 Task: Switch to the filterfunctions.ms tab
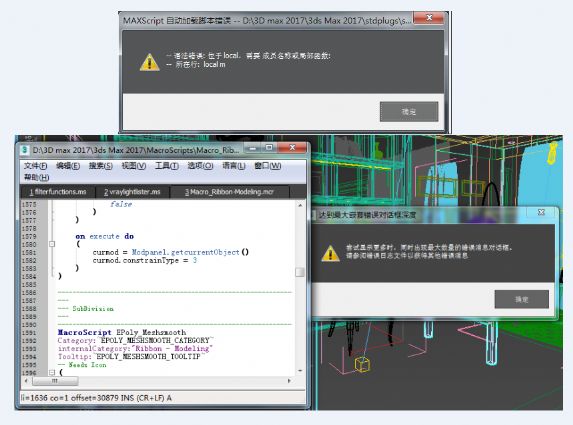click(x=58, y=192)
